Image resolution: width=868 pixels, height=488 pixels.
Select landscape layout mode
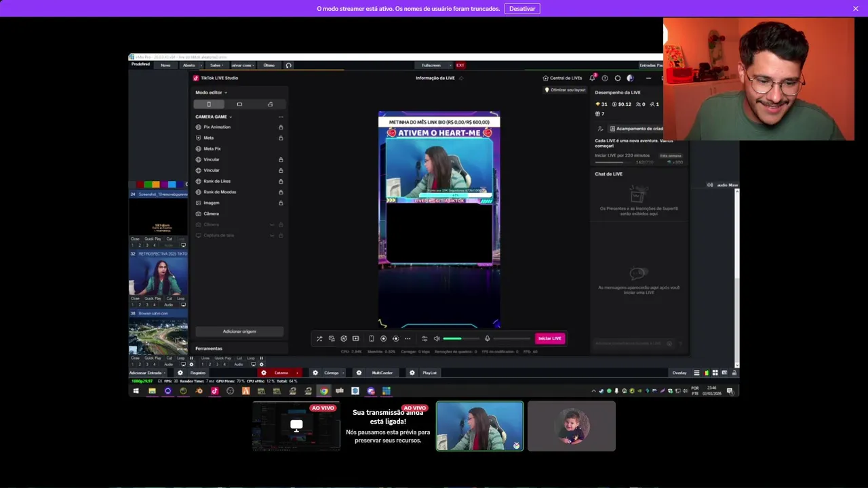pyautogui.click(x=239, y=104)
